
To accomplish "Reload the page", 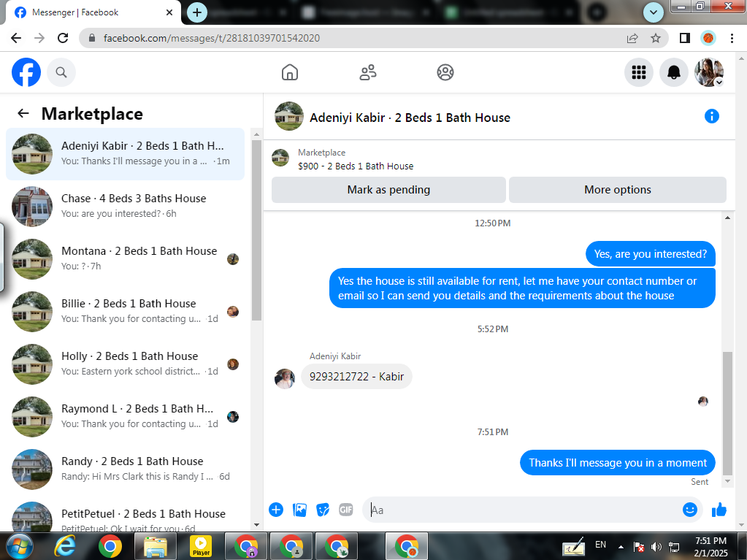I will 63,38.
